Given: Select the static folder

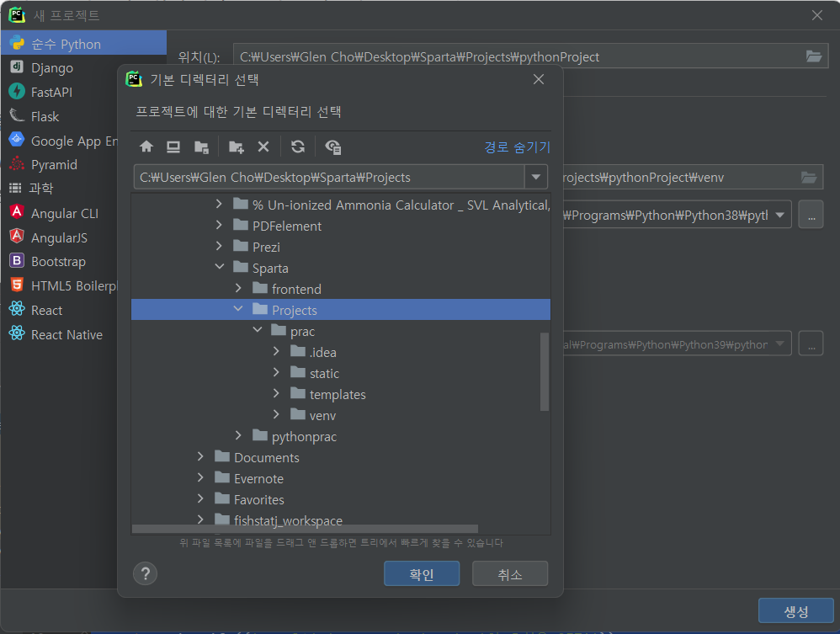Looking at the screenshot, I should [324, 374].
